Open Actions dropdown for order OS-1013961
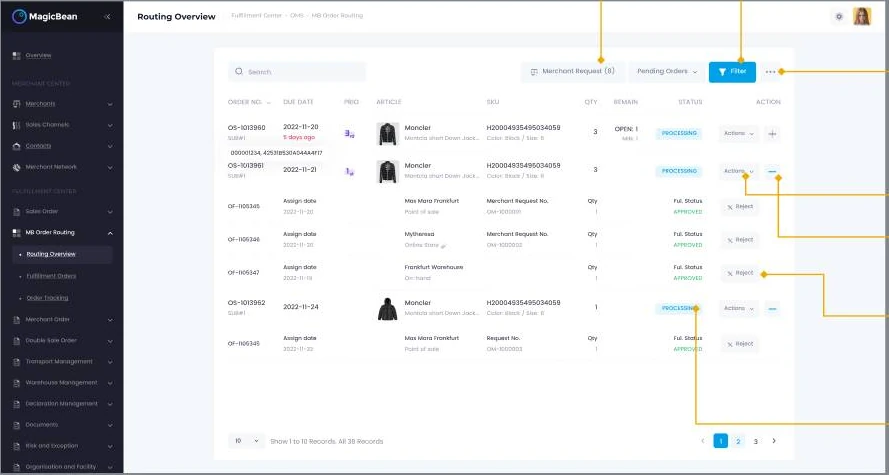889x475 pixels. 738,171
